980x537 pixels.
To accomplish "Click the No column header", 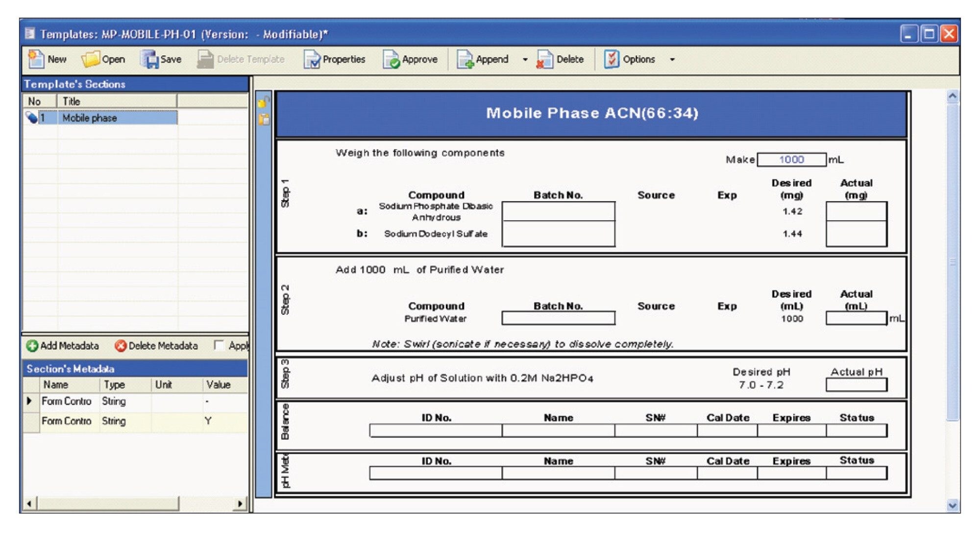I will (40, 102).
